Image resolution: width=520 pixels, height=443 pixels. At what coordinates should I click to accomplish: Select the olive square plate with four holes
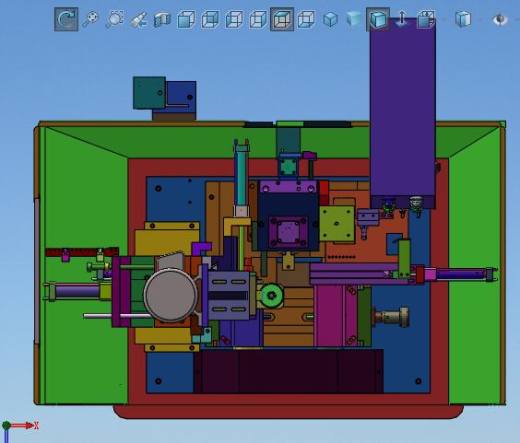pyautogui.click(x=337, y=223)
